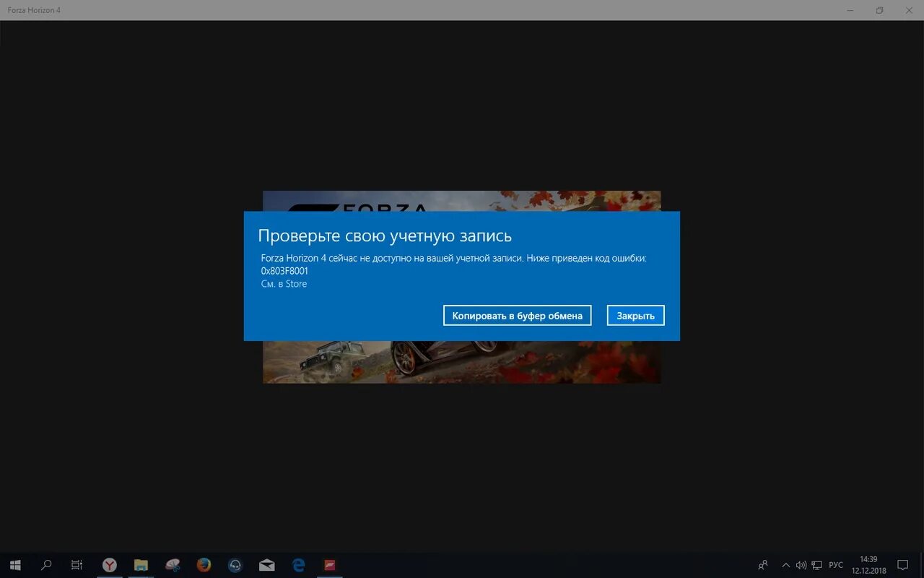Open Firefox from the taskbar

[x=204, y=565]
